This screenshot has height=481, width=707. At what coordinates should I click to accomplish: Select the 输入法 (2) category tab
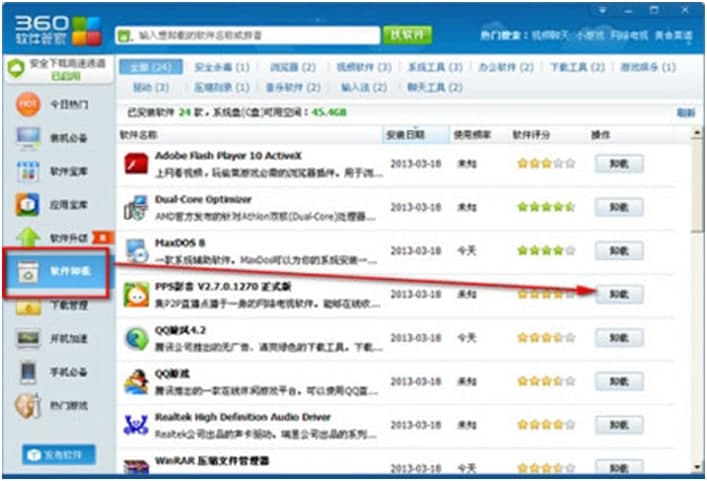[x=364, y=87]
